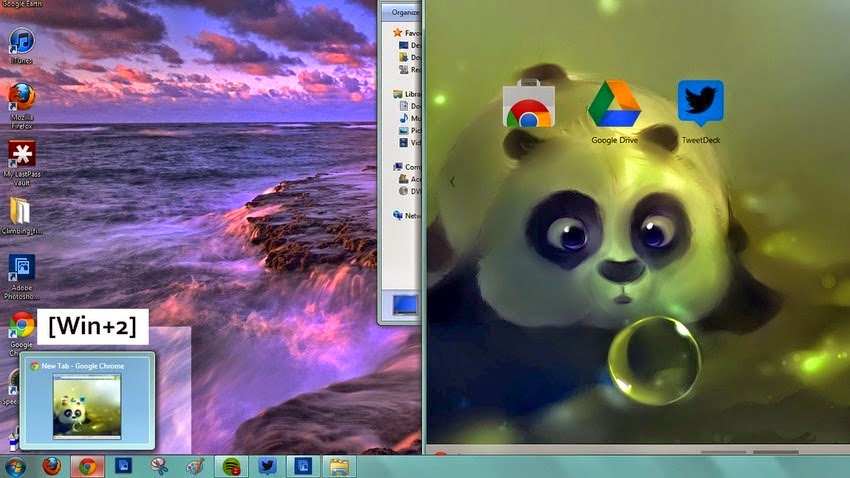This screenshot has height=478, width=850.
Task: Click the Windows Start orb
Action: tap(15, 466)
